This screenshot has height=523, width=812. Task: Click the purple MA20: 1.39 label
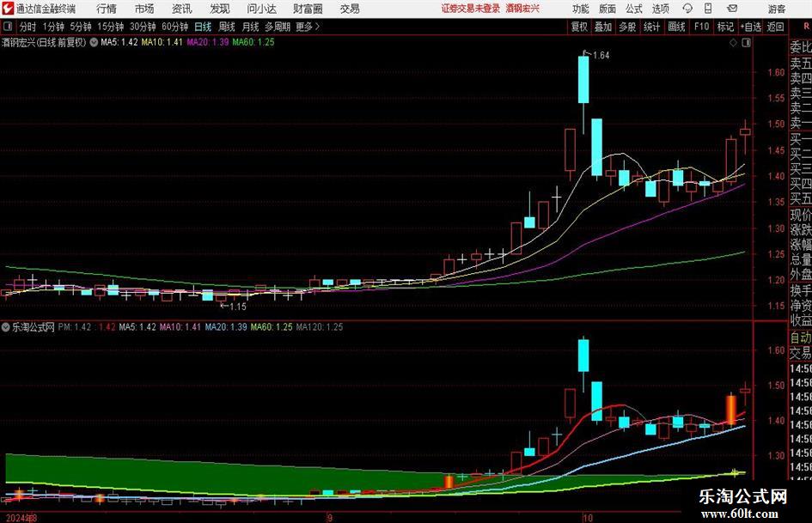click(208, 42)
